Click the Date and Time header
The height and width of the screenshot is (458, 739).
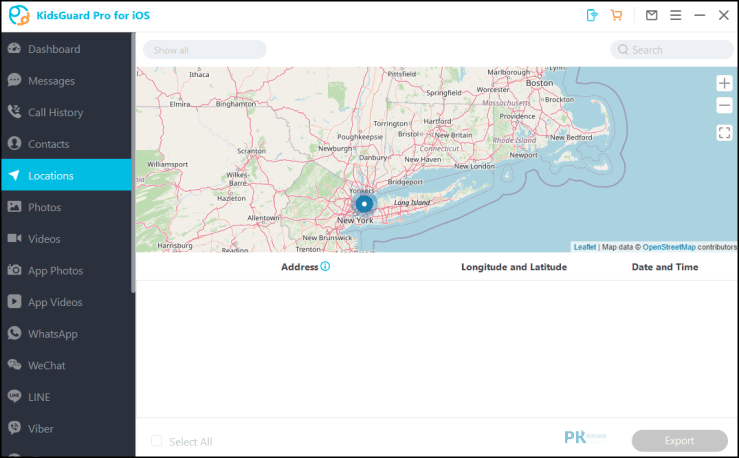[665, 267]
